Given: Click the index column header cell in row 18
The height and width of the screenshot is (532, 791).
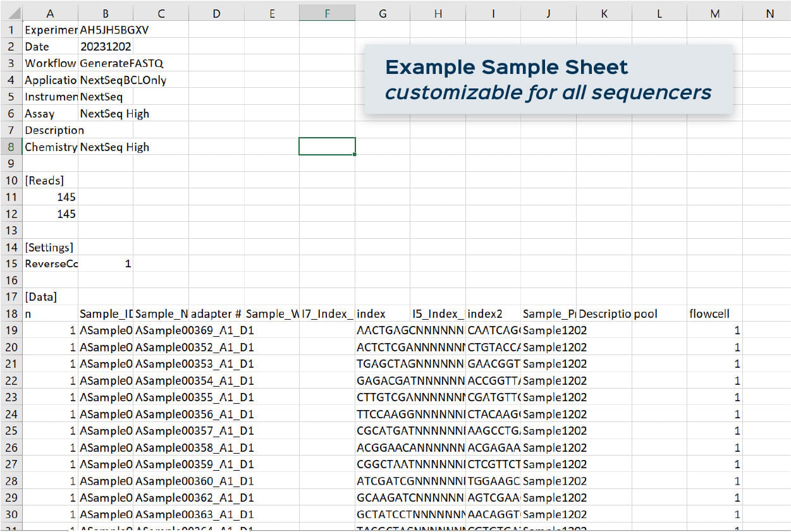Looking at the screenshot, I should [x=382, y=313].
